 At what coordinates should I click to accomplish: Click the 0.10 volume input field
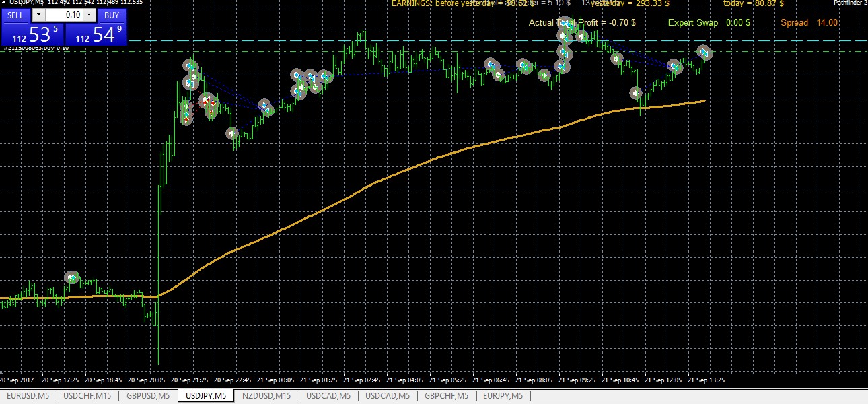64,15
